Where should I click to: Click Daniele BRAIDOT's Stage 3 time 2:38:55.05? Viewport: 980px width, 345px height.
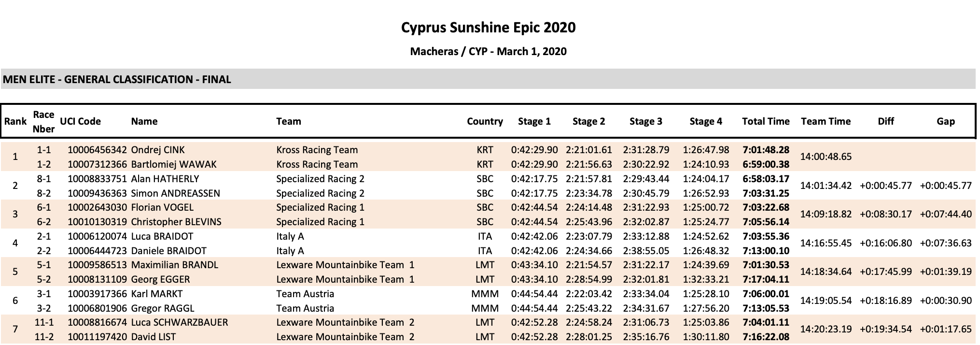point(646,251)
